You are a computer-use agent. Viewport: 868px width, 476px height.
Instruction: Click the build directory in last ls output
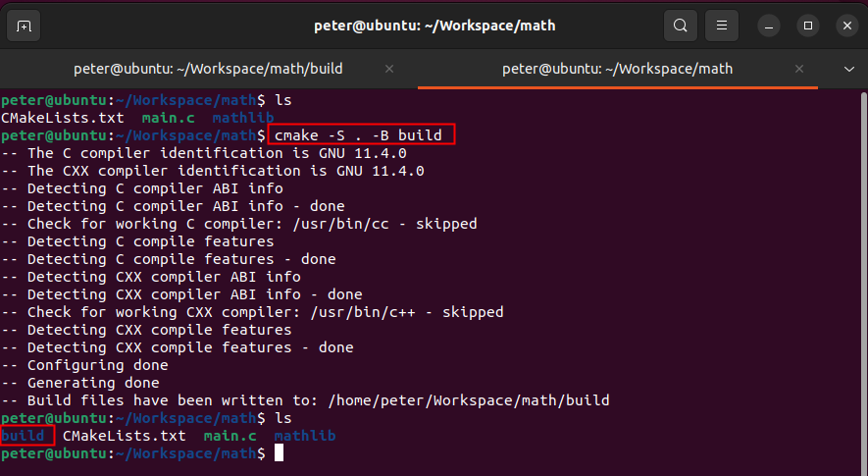click(x=23, y=436)
